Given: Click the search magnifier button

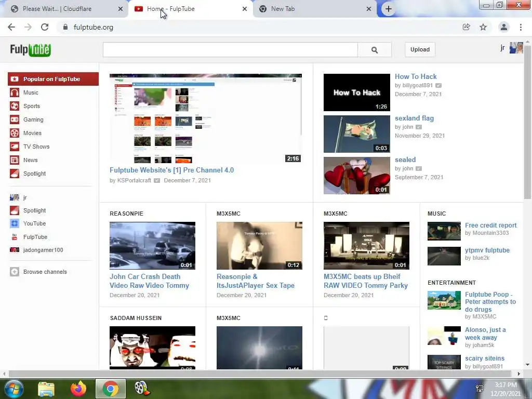Looking at the screenshot, I should coord(374,50).
